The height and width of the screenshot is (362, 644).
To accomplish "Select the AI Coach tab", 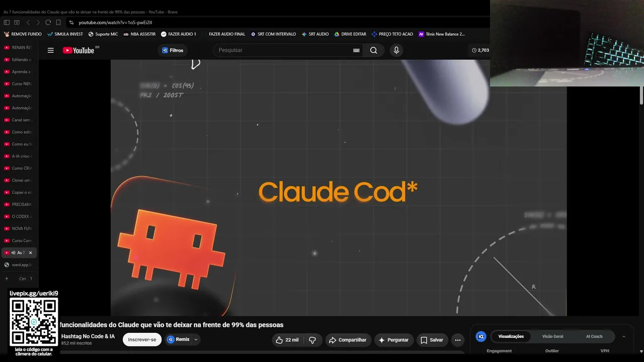I will click(x=594, y=336).
